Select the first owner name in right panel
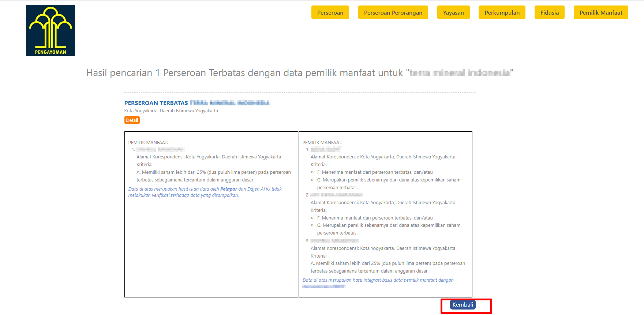This screenshot has width=644, height=315. 326,149
